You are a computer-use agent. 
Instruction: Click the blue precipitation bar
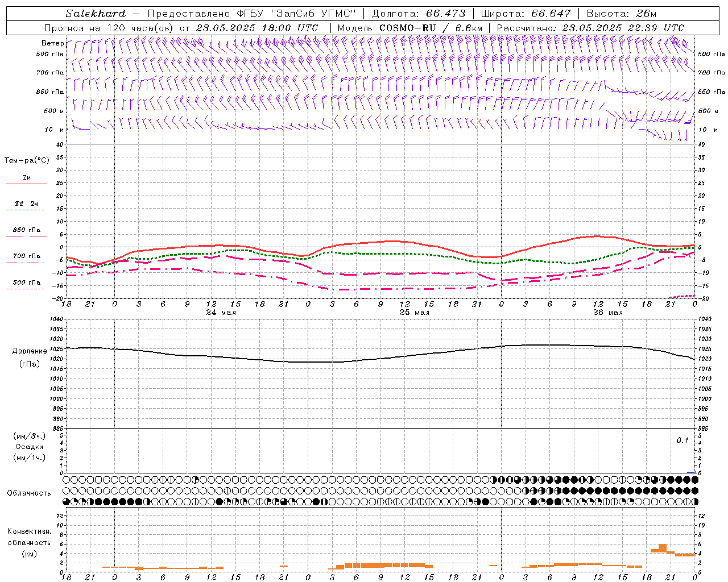691,472
